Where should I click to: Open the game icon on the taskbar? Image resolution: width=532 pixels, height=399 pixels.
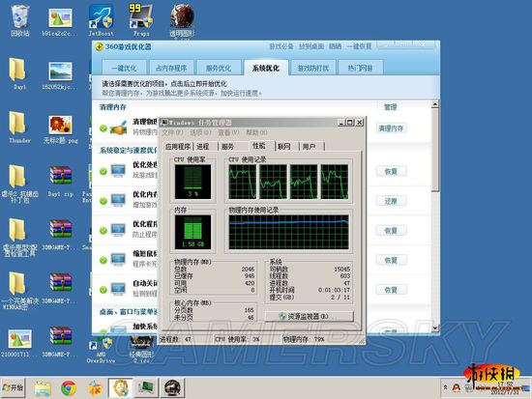coord(173,388)
